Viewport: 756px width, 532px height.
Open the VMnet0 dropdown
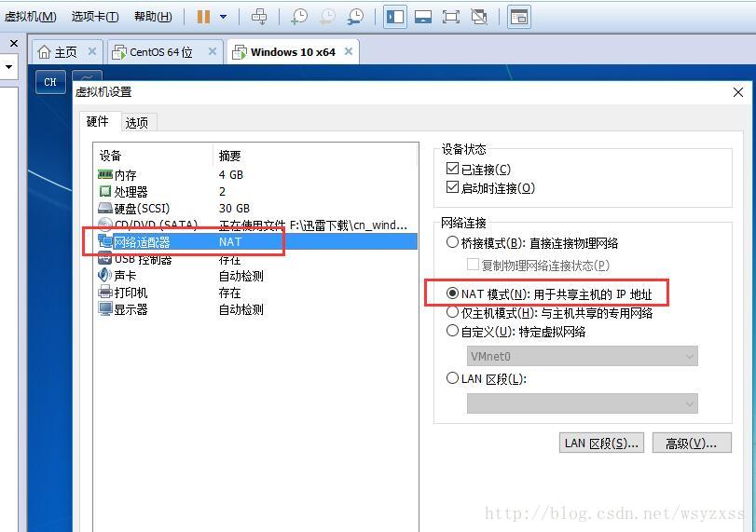pos(582,356)
